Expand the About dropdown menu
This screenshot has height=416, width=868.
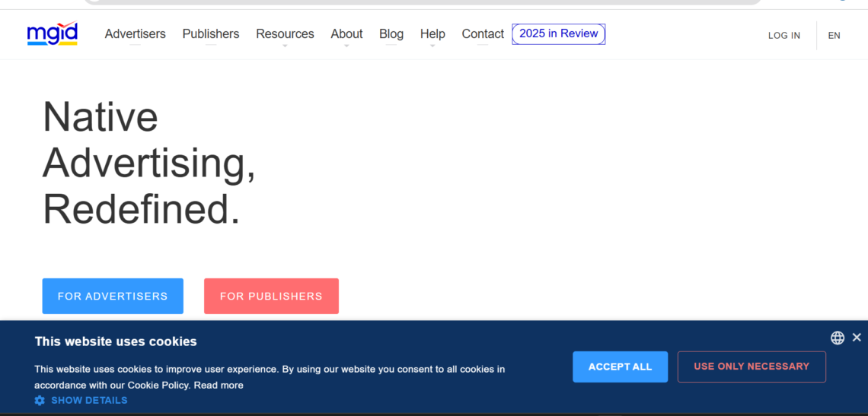346,34
